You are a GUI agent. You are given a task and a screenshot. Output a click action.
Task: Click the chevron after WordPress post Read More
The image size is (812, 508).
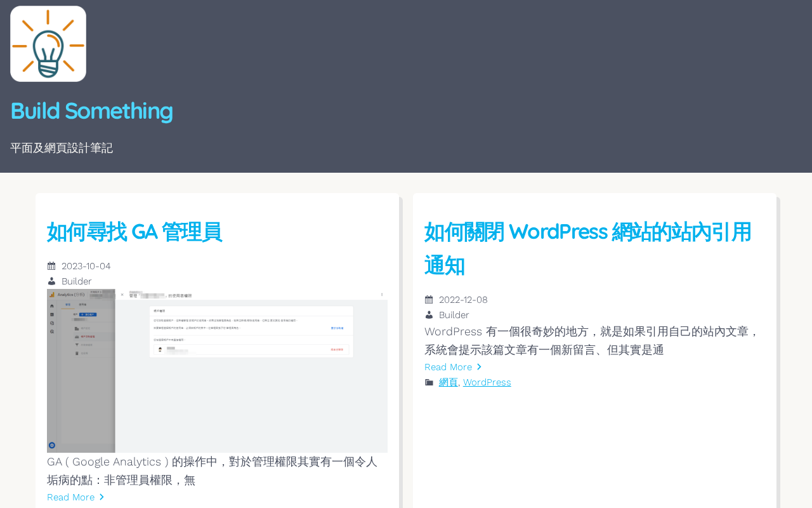point(480,367)
